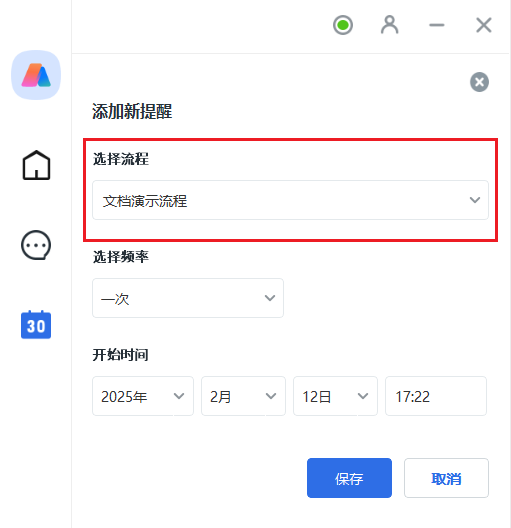The height and width of the screenshot is (528, 511).
Task: Open the user account profile icon
Action: [389, 25]
